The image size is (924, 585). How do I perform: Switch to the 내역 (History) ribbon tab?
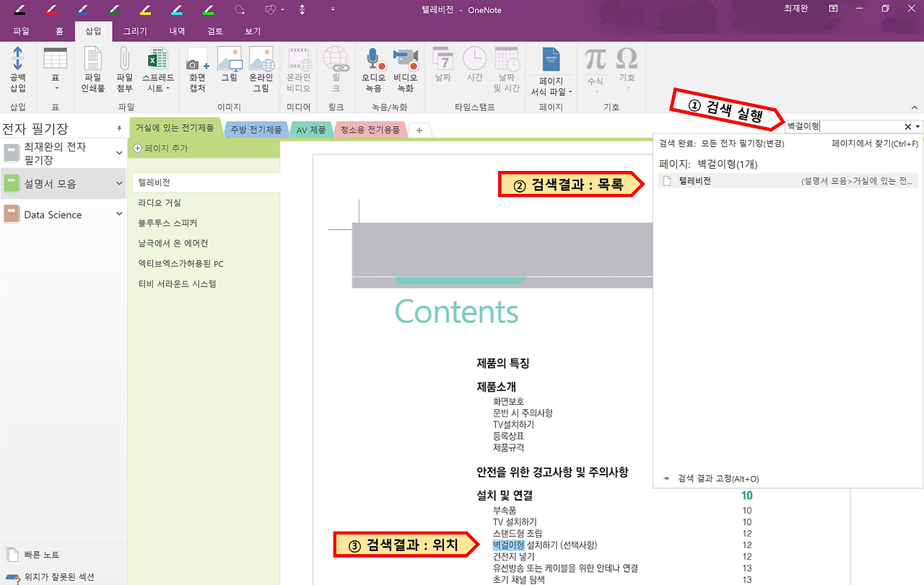coord(177,32)
